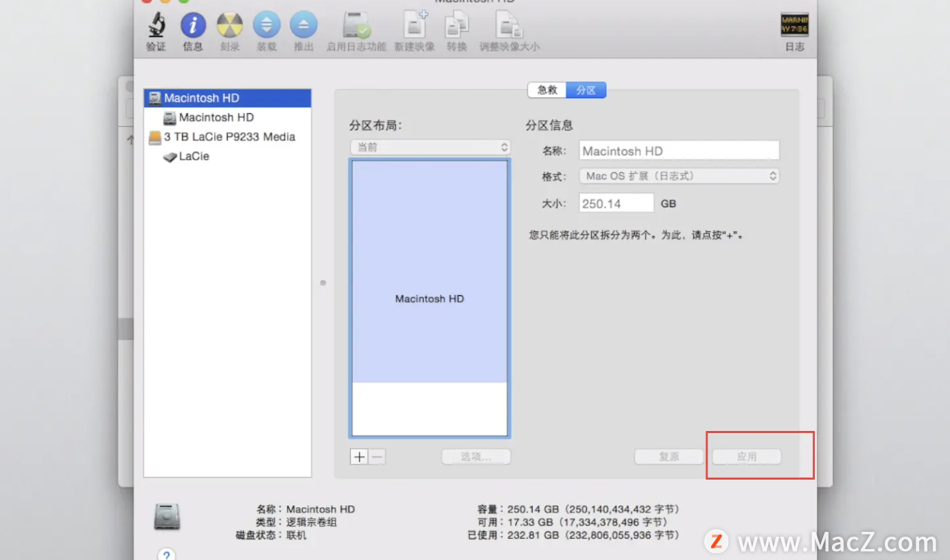Viewport: 950px width, 560px height.
Task: Click the Burn (刻录) toolbar icon
Action: pos(230,26)
